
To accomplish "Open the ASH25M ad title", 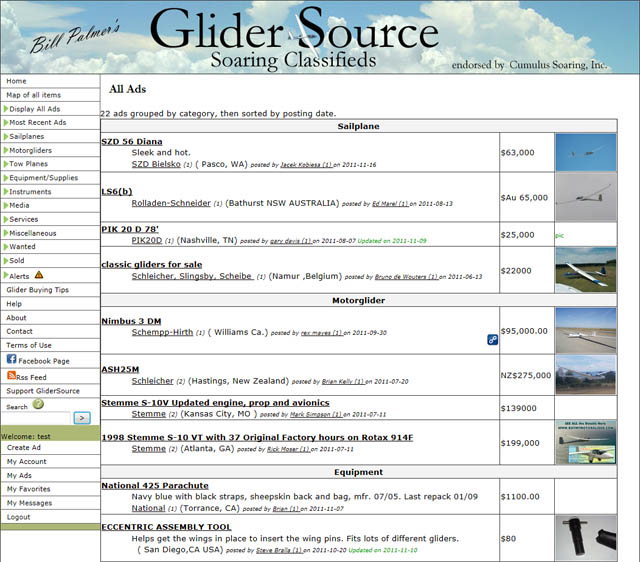I will point(120,369).
